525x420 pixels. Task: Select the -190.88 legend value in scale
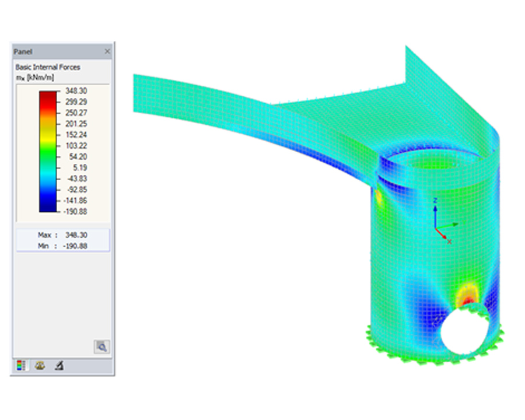pos(75,212)
